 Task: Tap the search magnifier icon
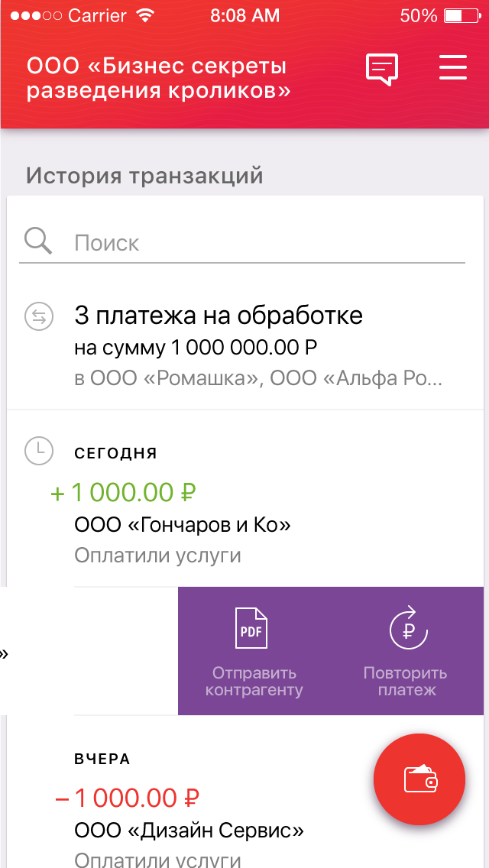click(38, 241)
